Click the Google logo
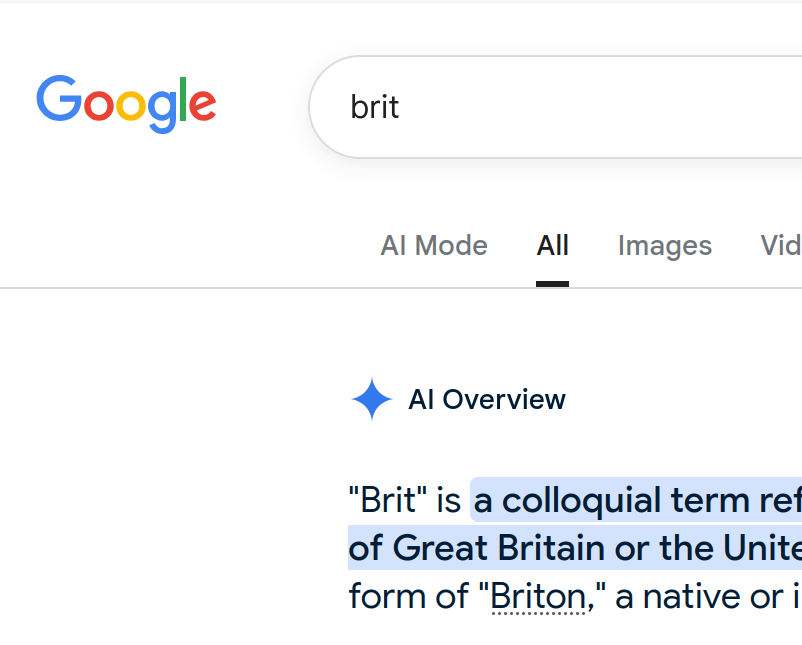Image resolution: width=802 pixels, height=645 pixels. click(x=126, y=104)
